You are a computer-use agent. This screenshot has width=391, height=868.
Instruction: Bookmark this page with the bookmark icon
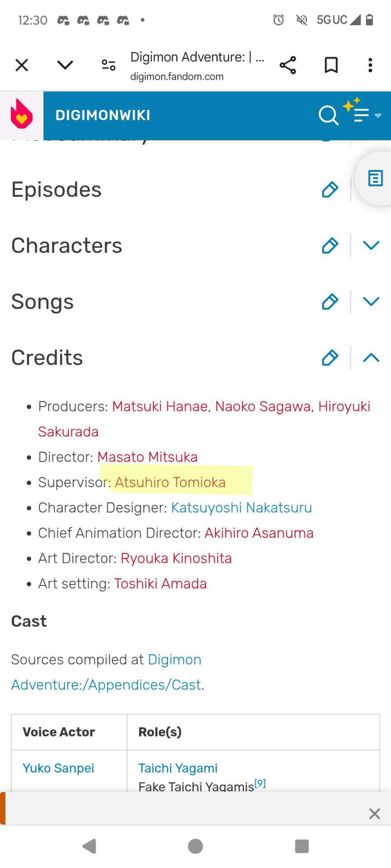pyautogui.click(x=331, y=65)
